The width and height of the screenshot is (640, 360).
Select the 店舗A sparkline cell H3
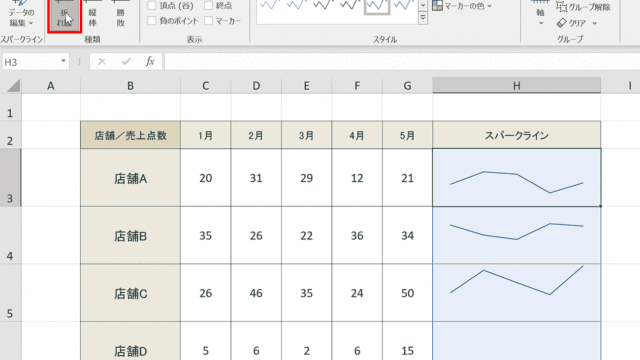[517, 178]
